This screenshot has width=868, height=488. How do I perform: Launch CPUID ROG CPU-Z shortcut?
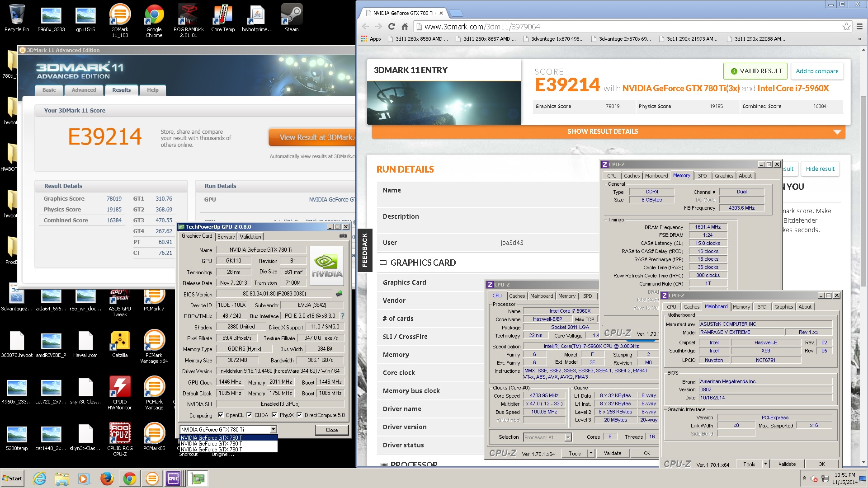tap(120, 440)
